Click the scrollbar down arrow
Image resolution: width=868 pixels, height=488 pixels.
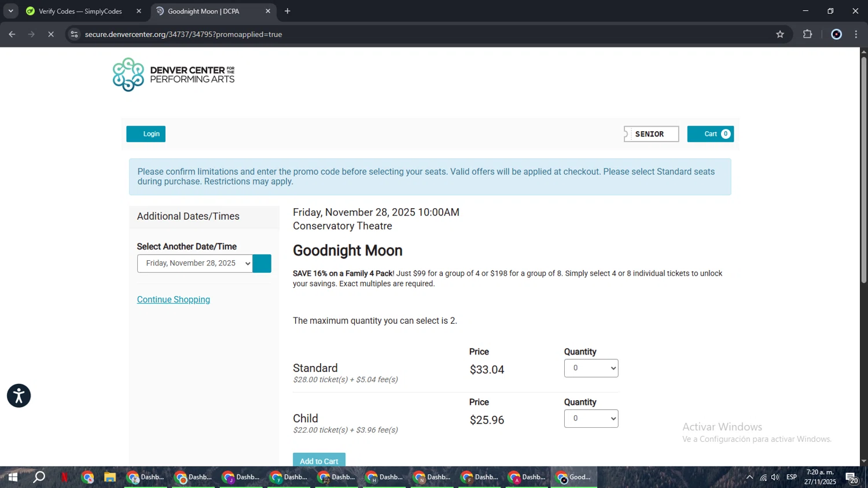click(x=863, y=461)
